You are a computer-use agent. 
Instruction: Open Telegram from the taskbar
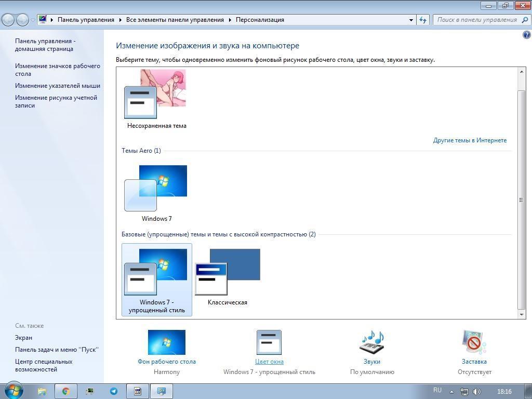pyautogui.click(x=114, y=392)
